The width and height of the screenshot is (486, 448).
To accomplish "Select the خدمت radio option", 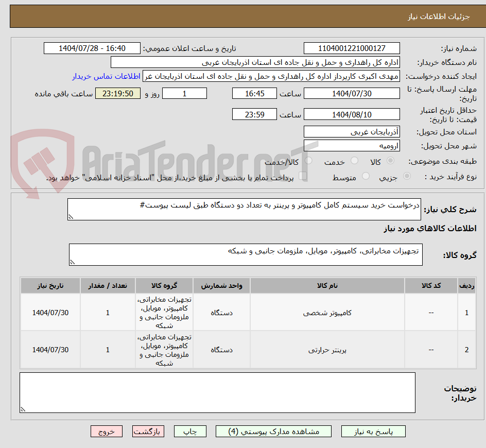I will tap(355, 160).
